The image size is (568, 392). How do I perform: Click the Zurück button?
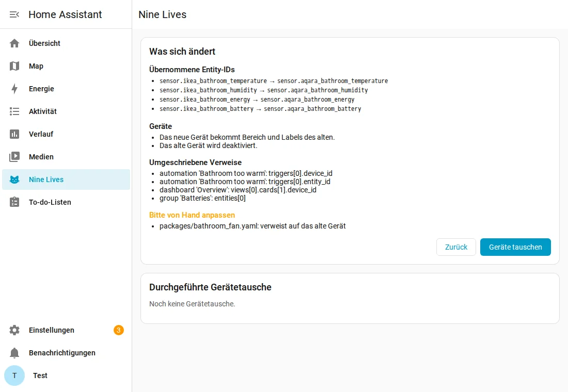456,247
